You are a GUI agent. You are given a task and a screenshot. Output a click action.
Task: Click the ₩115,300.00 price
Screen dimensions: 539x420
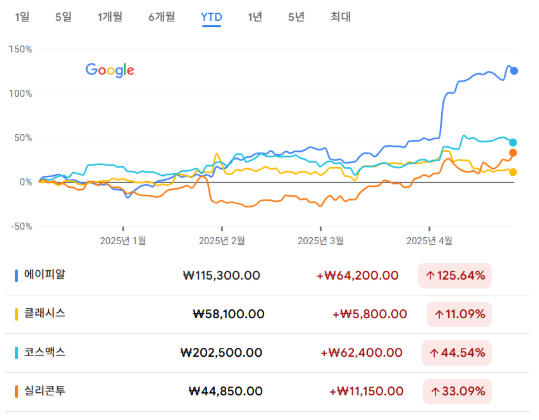221,276
